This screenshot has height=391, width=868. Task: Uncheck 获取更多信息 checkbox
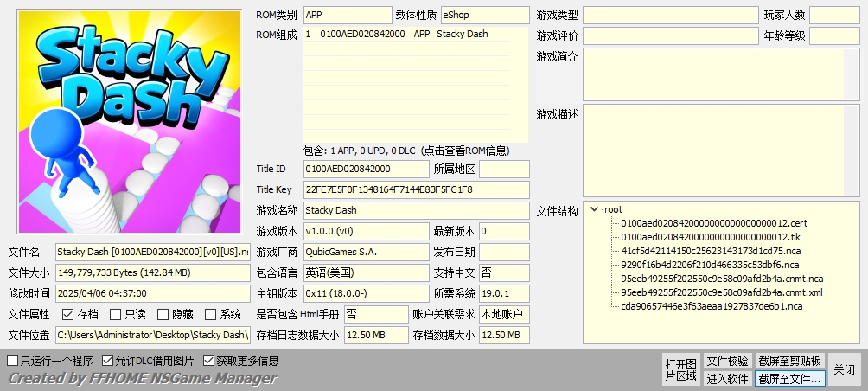(x=209, y=361)
